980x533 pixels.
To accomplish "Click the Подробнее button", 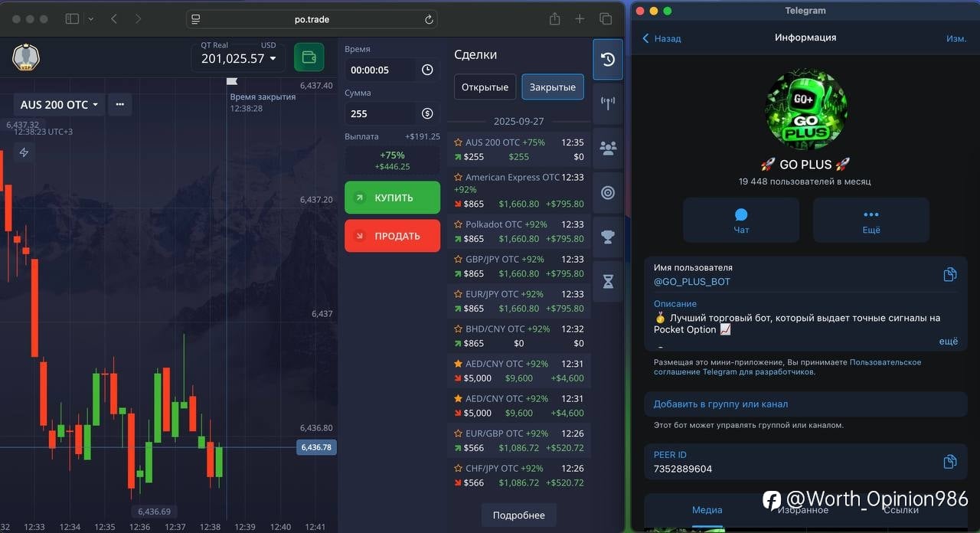I will pyautogui.click(x=519, y=515).
